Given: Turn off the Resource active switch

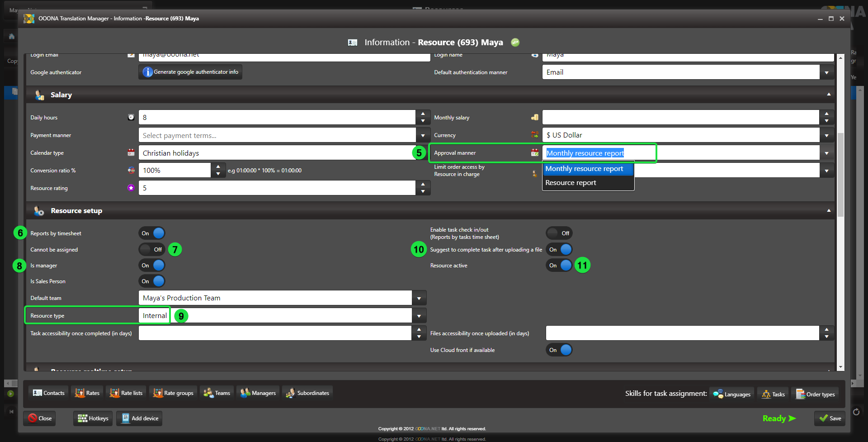Looking at the screenshot, I should coord(559,266).
